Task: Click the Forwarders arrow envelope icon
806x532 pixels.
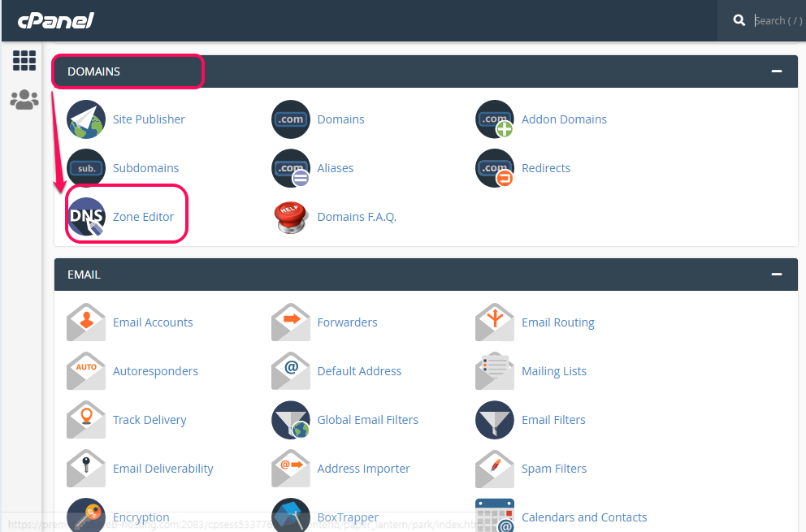Action: (290, 322)
